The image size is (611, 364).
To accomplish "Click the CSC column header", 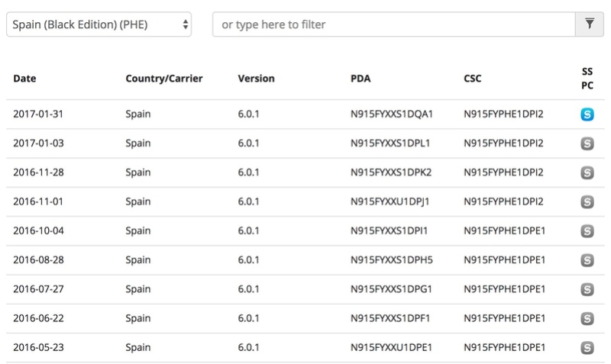I will [x=472, y=79].
